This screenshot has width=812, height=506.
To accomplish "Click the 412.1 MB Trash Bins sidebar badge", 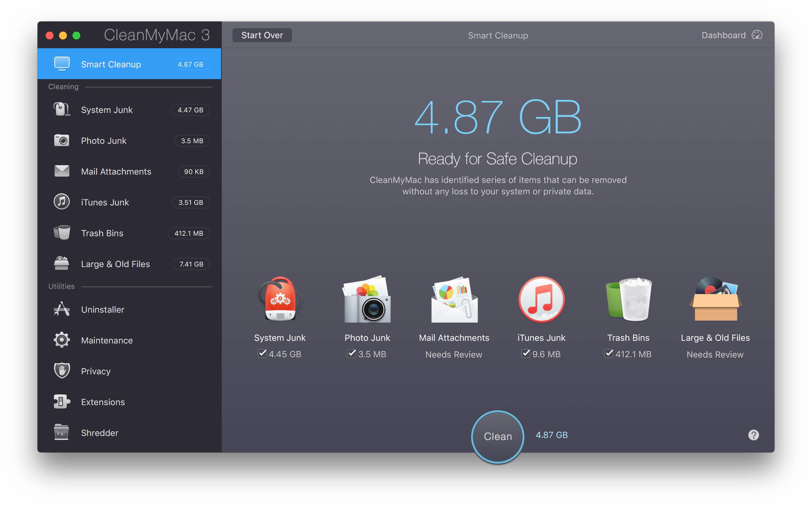I will point(189,233).
